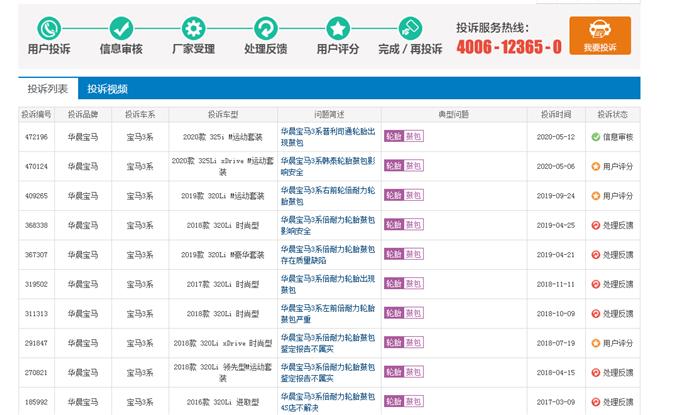Click the 用户投诉 phone step icon
Viewport: 700px width, 415px height.
point(49,29)
